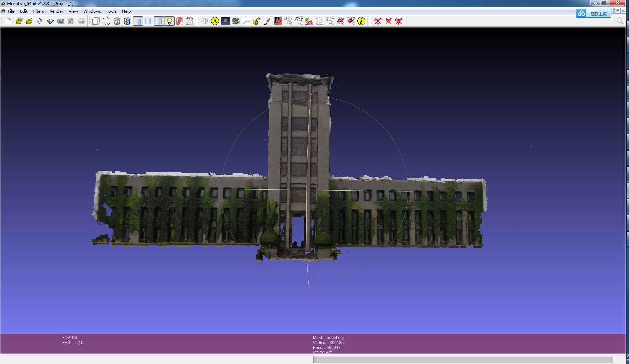Open the Filters menu
Image resolution: width=629 pixels, height=364 pixels.
coord(38,11)
